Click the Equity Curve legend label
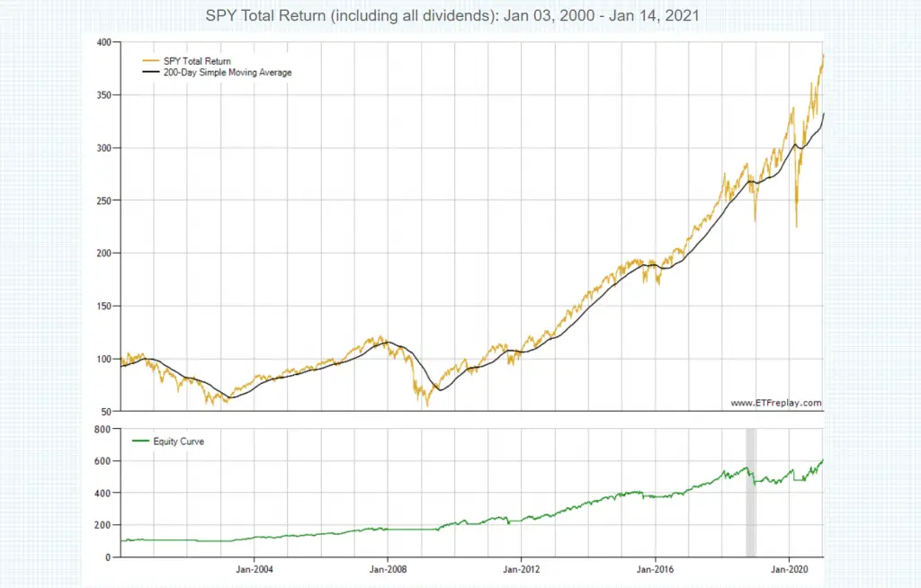 [179, 441]
